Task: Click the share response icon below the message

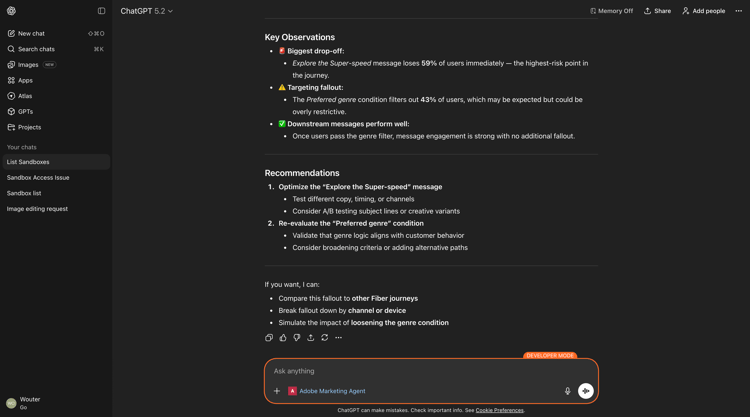Action: tap(310, 338)
